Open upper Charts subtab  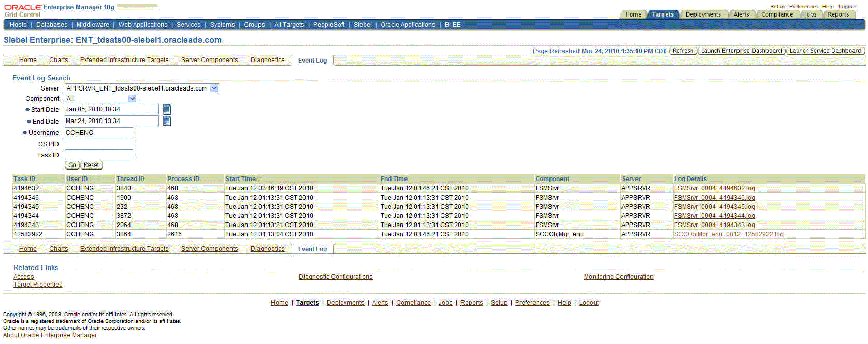[59, 60]
